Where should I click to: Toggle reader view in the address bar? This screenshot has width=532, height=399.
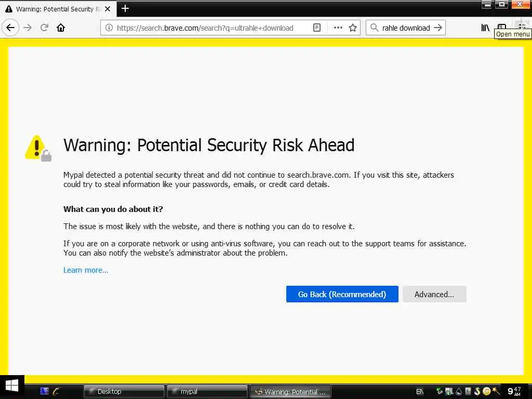316,28
